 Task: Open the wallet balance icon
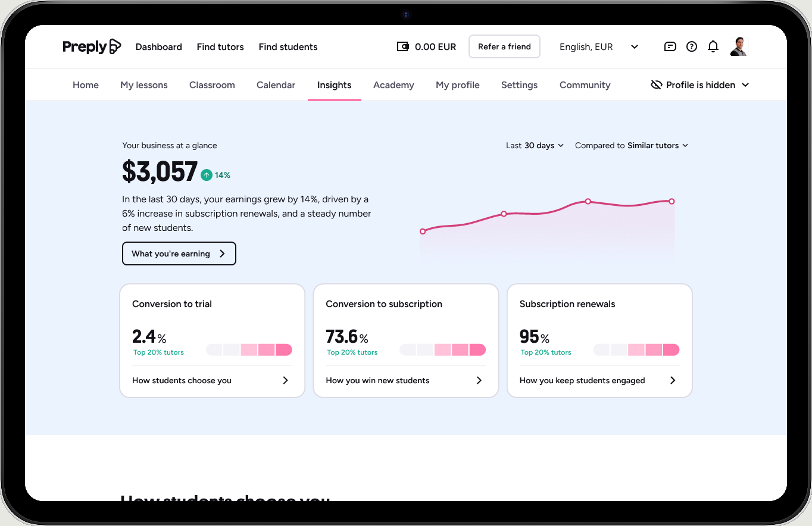403,46
